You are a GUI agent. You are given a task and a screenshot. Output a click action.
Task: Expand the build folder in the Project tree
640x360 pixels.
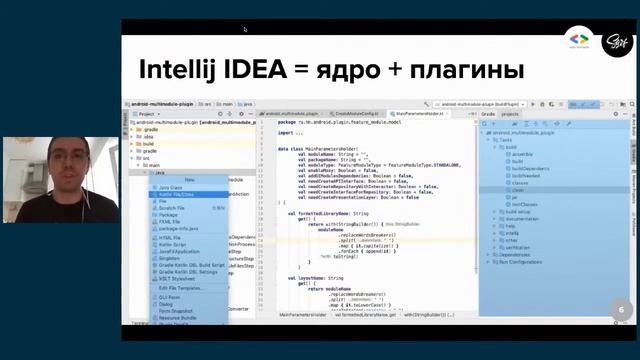coord(132,144)
